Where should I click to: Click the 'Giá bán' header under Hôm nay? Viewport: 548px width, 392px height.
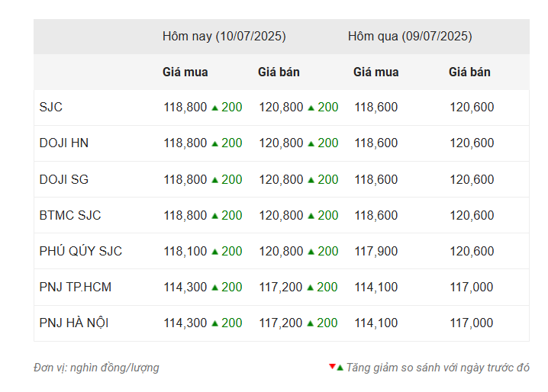click(279, 72)
